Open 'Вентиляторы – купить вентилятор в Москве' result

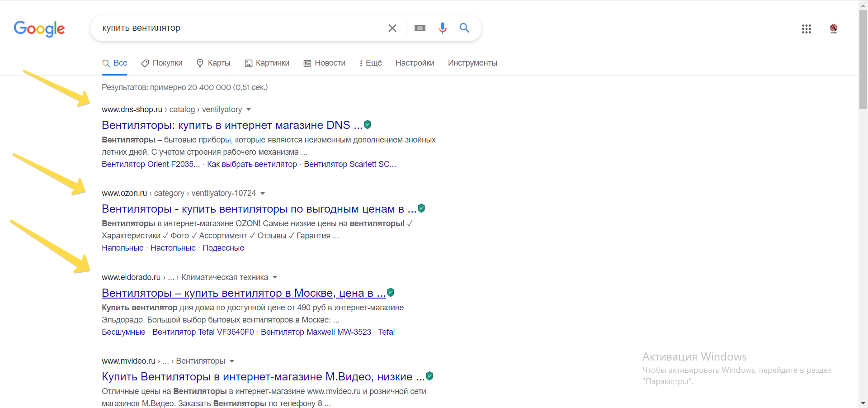pos(244,293)
